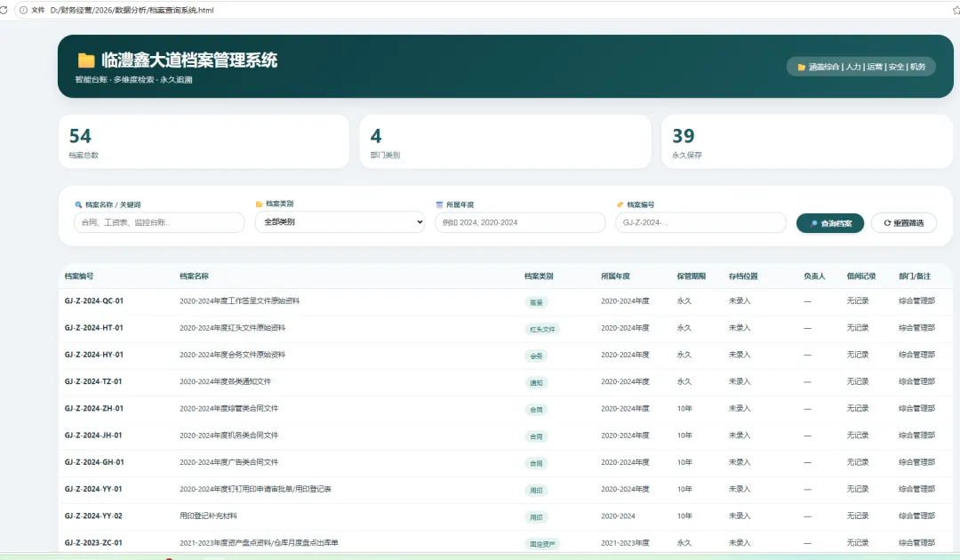Click 负责人 column header
Viewport: 960px width, 560px height.
click(x=814, y=276)
